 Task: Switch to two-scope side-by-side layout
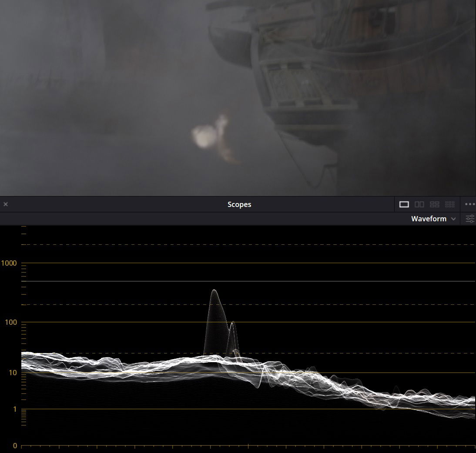point(419,204)
